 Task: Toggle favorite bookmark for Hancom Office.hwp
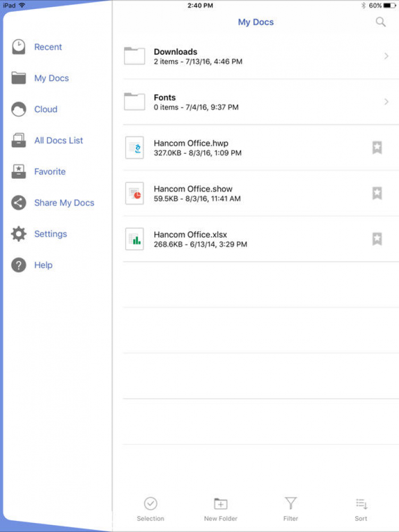[377, 147]
